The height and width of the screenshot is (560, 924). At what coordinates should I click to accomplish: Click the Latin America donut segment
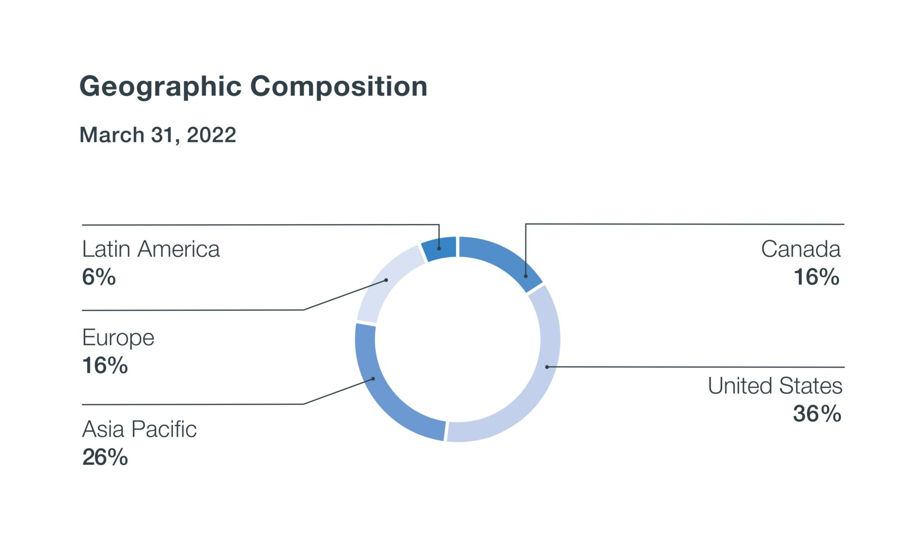click(439, 248)
